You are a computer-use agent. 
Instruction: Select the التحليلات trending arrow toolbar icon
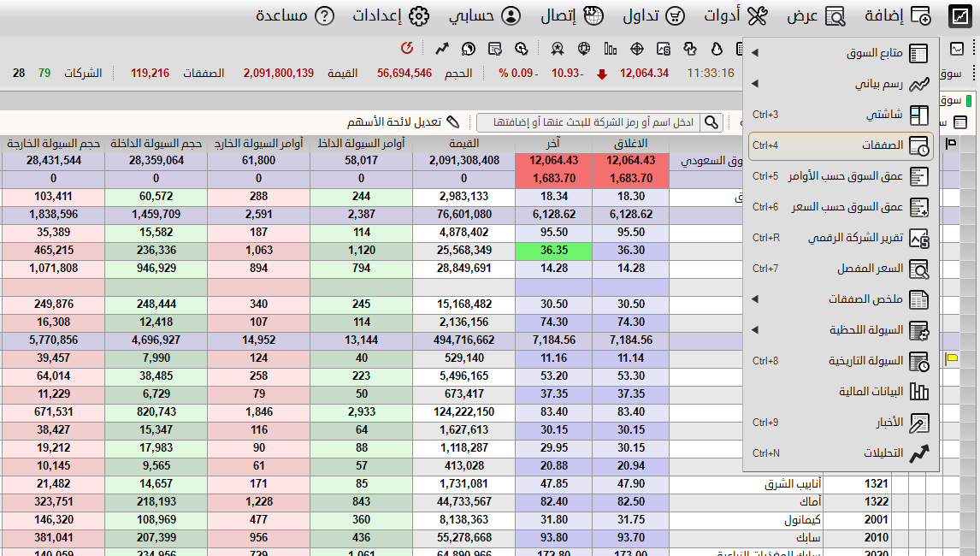click(442, 49)
